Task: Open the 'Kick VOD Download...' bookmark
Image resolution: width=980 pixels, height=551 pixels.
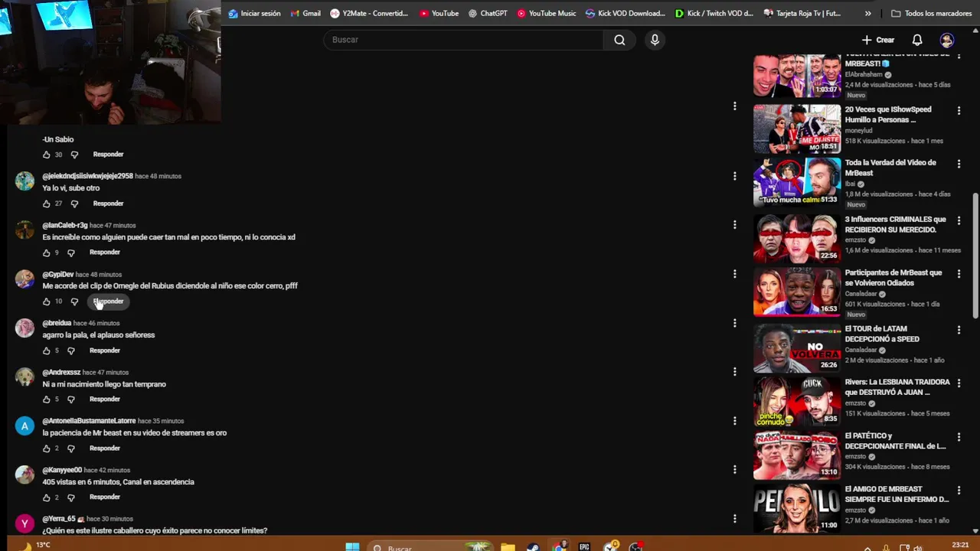Action: point(626,13)
